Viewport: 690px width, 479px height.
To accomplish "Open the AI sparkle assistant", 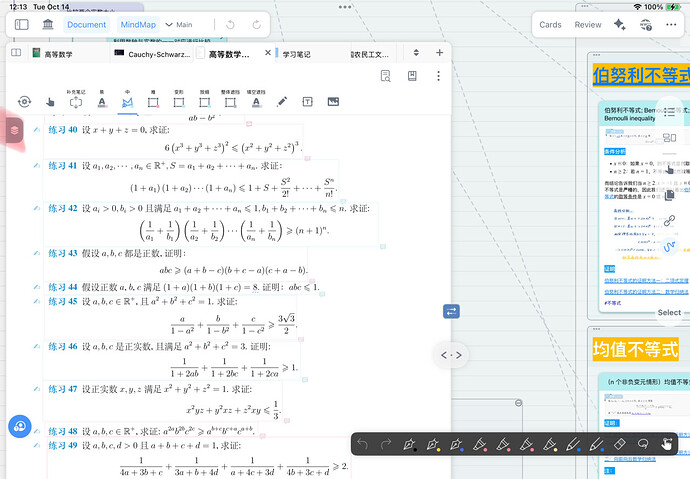I will pos(621,24).
